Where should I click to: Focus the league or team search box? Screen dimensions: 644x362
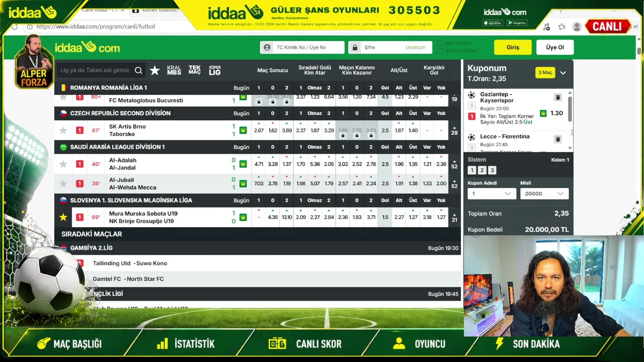point(101,70)
